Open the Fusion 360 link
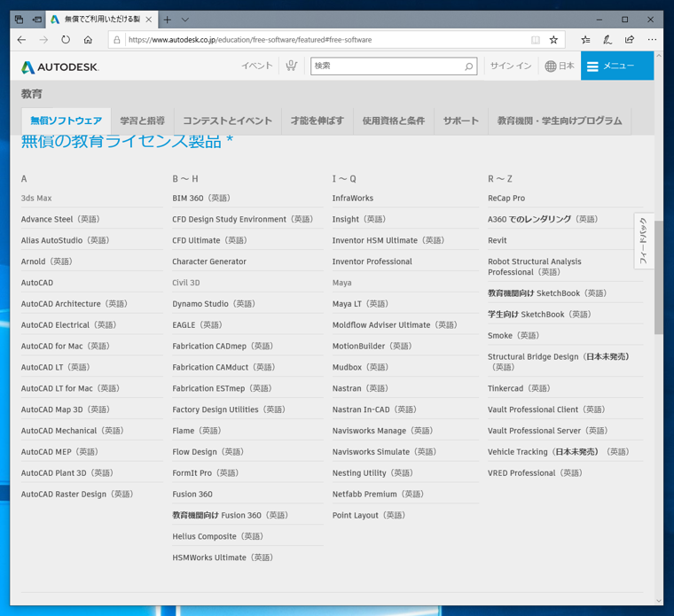The height and width of the screenshot is (616, 674). pos(192,494)
